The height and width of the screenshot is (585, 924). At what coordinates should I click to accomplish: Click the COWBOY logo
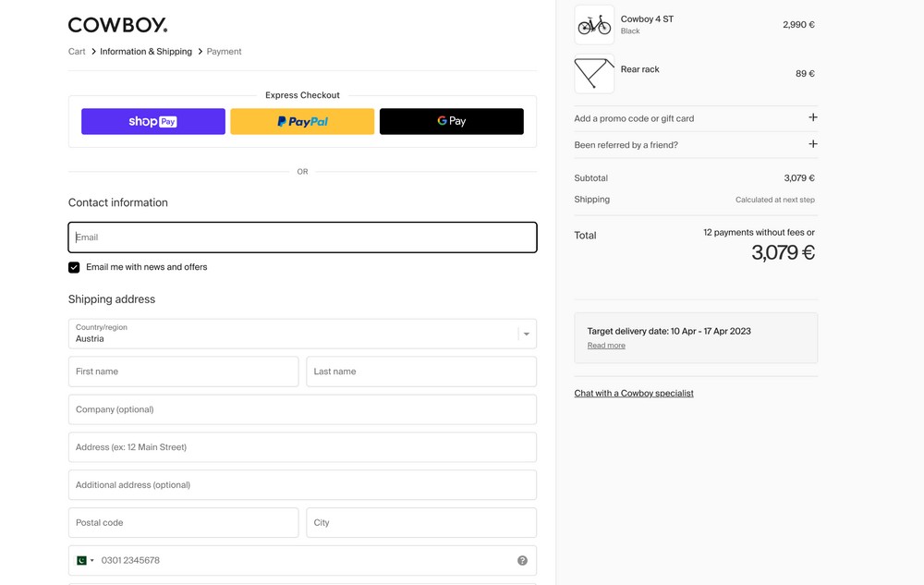117,24
